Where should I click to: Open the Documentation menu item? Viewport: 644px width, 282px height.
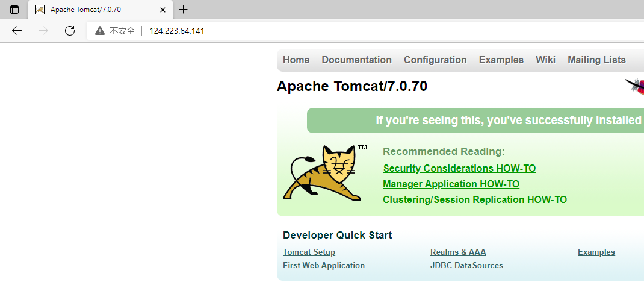[x=356, y=60]
